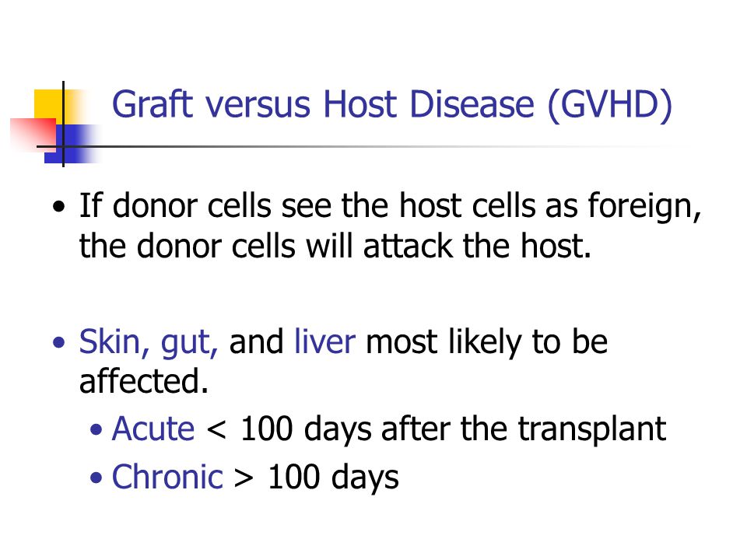Click the bullet point before 'Chronic'
Viewport: 747px width, 560px height.
click(x=96, y=477)
